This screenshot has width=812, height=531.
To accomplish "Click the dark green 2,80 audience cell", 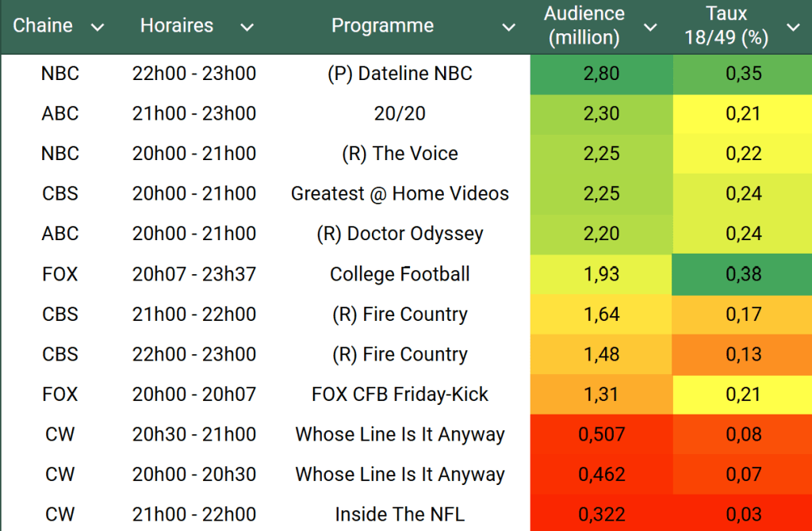I will click(x=601, y=74).
